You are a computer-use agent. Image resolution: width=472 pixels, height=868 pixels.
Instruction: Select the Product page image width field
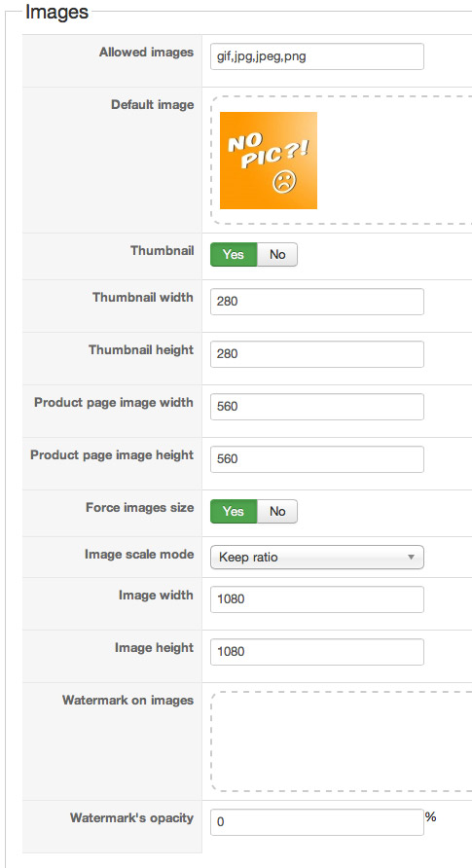[317, 407]
